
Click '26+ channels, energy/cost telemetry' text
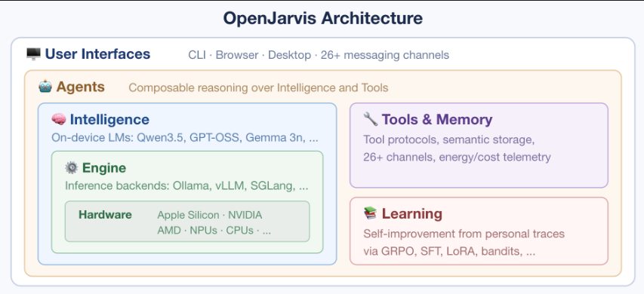[457, 157]
